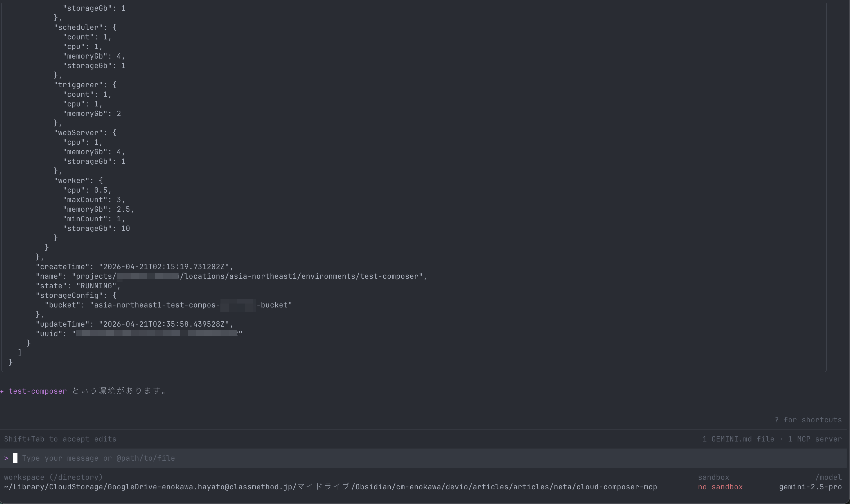This screenshot has height=504, width=850.
Task: Select the test-composer environment name
Action: pyautogui.click(x=37, y=391)
